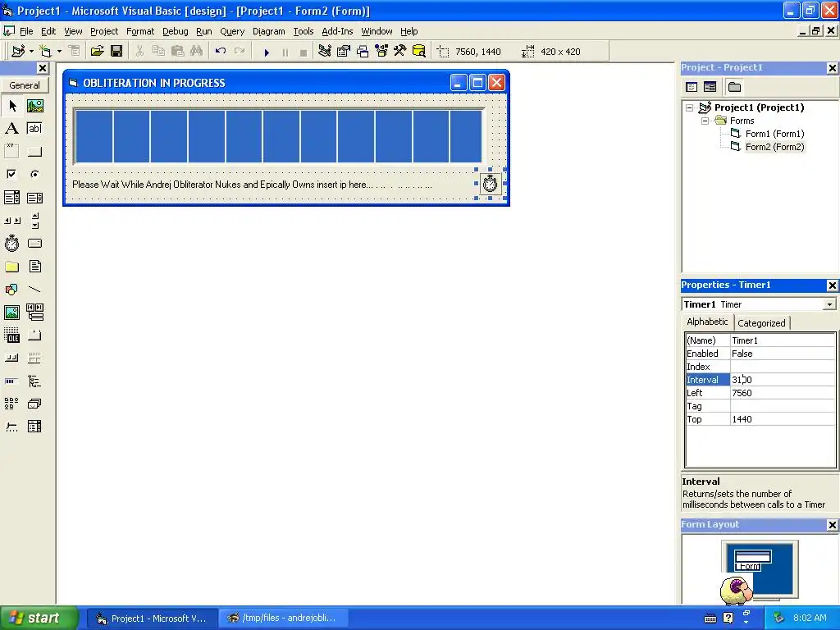Viewport: 840px width, 630px height.
Task: Save the project with the floppy icon
Action: click(x=116, y=52)
